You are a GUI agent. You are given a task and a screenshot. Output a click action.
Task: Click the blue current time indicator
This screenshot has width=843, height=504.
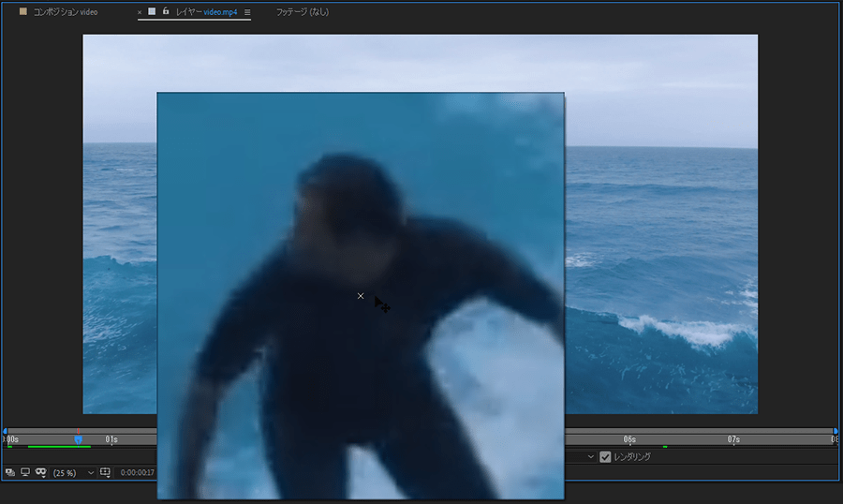click(x=78, y=439)
